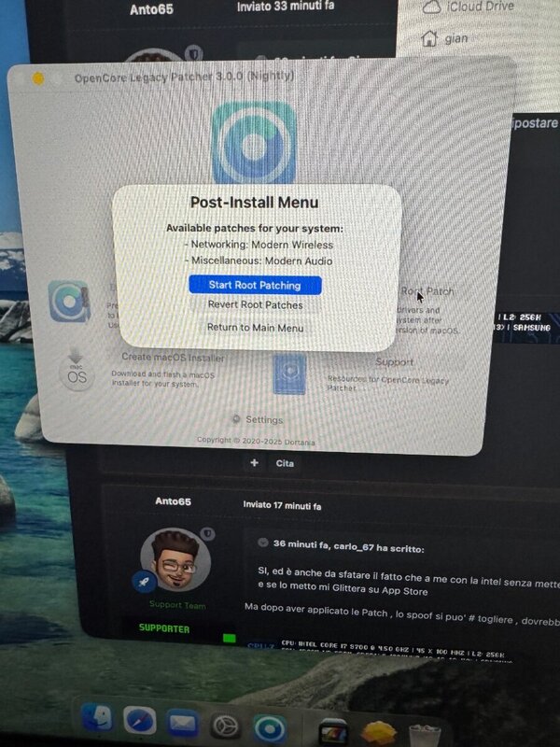Click the Post-Install Menu heading
The height and width of the screenshot is (747, 560).
(254, 203)
